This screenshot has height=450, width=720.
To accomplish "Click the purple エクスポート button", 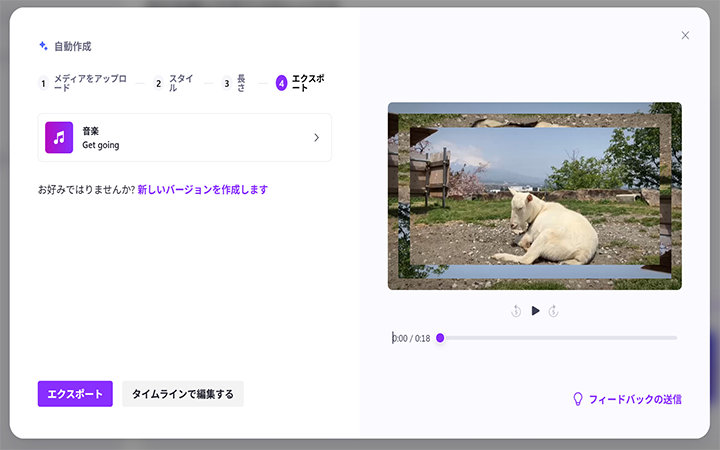I will [x=75, y=394].
